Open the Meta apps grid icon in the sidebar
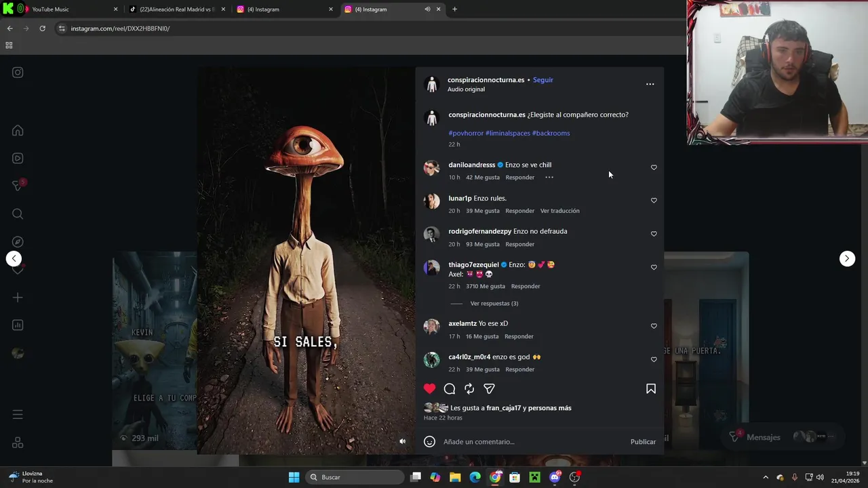The width and height of the screenshot is (868, 488). [18, 443]
